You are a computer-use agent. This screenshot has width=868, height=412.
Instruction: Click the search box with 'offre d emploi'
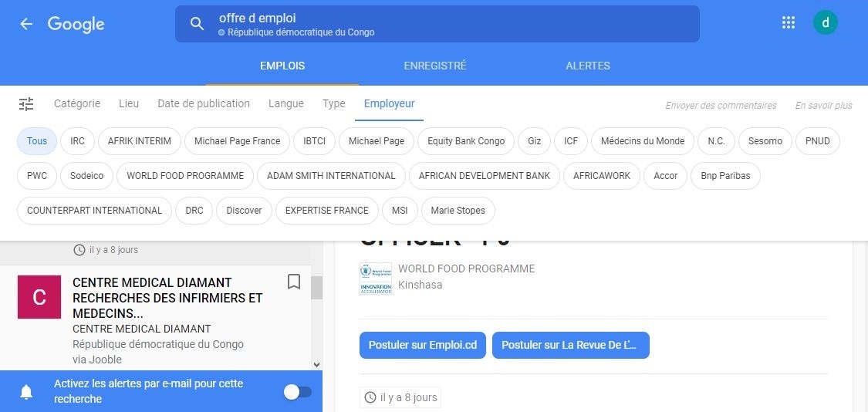(437, 24)
